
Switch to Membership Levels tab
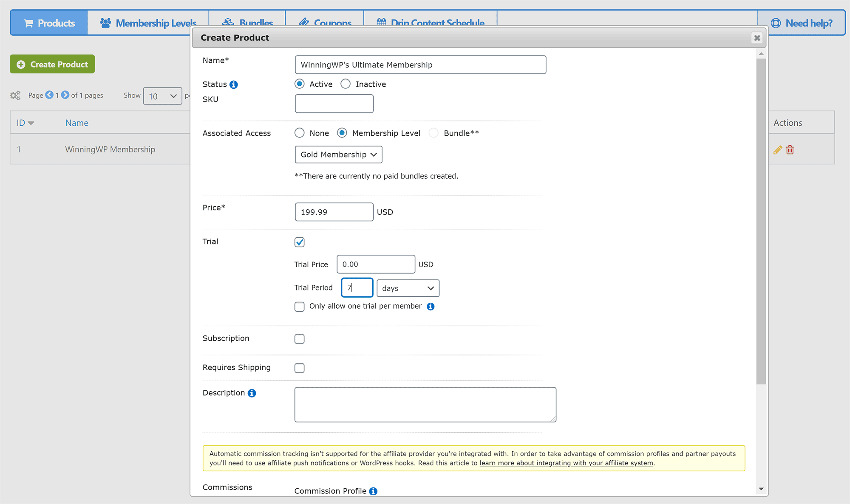tap(147, 23)
